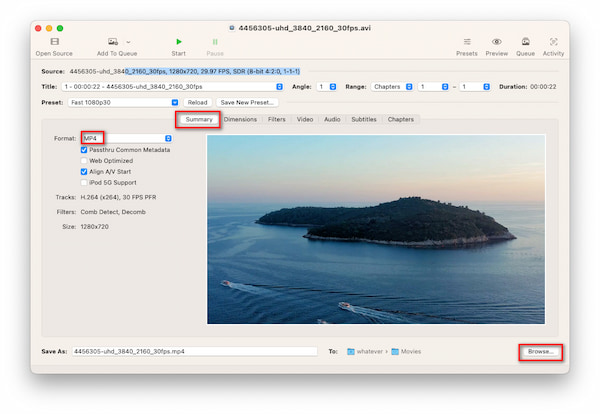The height and width of the screenshot is (414, 600).
Task: Minimize the window with the yellow button
Action: [x=49, y=28]
